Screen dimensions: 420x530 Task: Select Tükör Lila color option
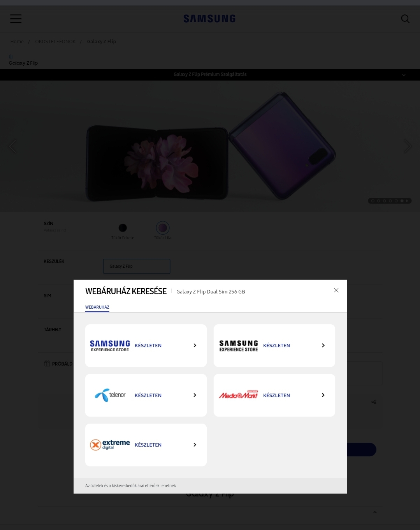click(163, 228)
